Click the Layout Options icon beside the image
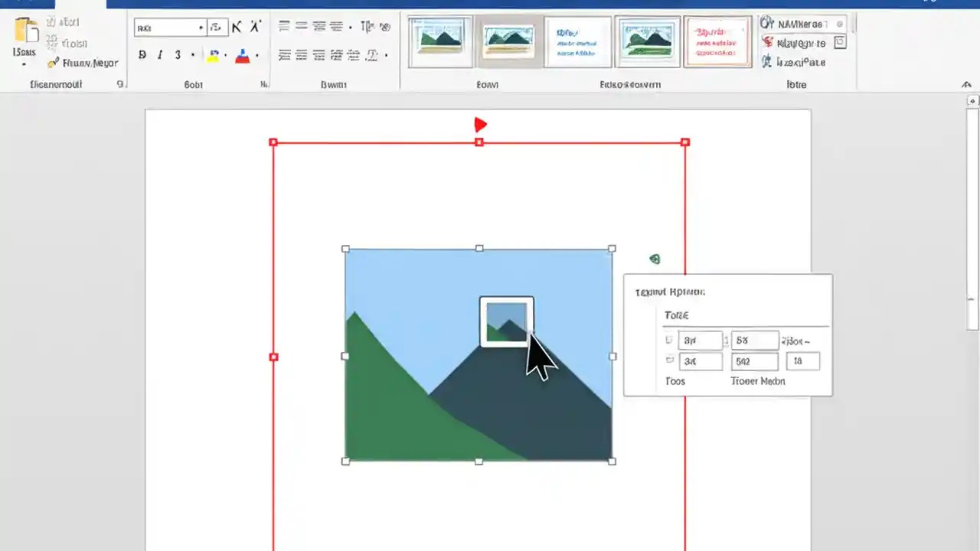This screenshot has width=980, height=551. [655, 259]
